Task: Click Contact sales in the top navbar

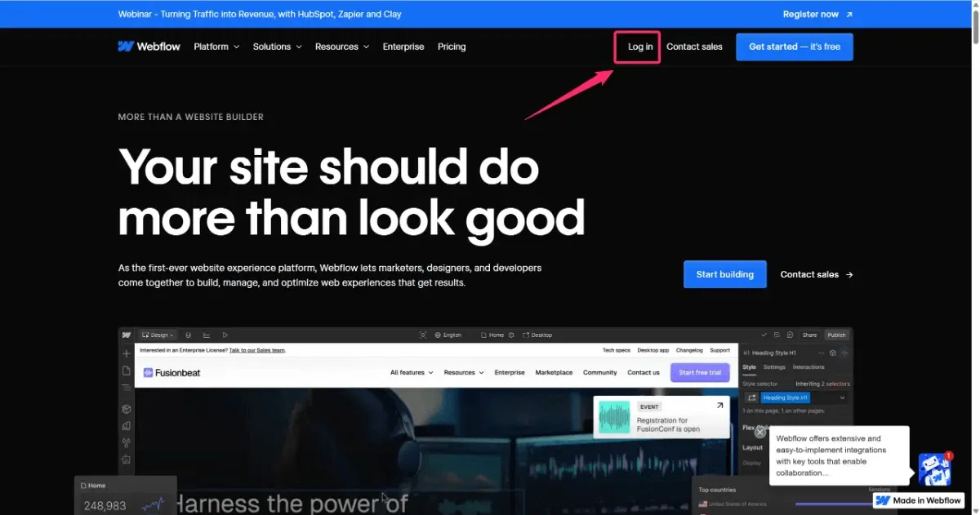Action: pos(694,47)
